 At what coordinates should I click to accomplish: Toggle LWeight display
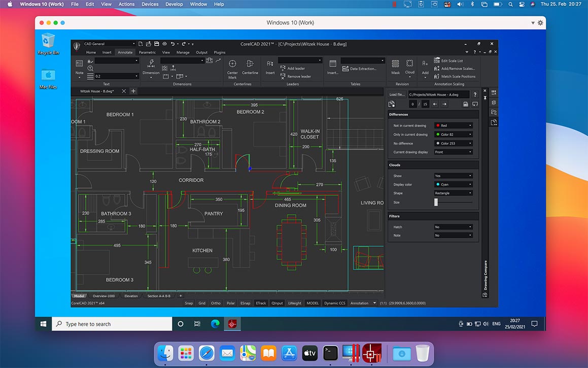[294, 303]
